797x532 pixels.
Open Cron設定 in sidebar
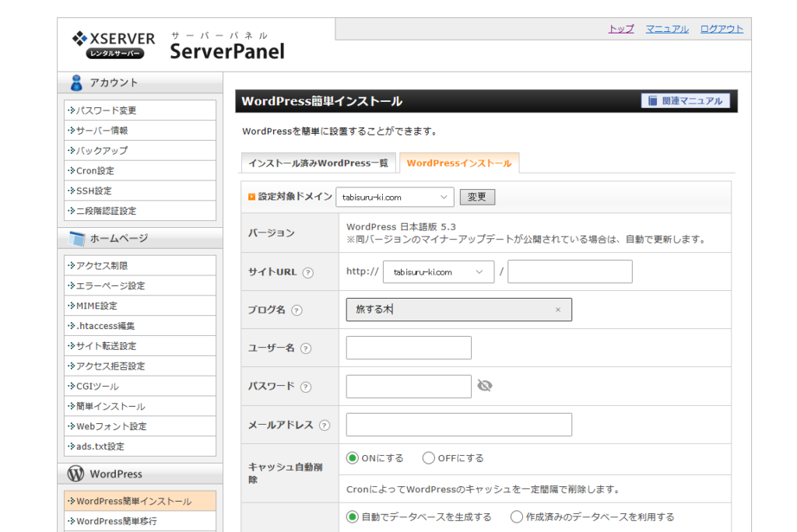[x=140, y=170]
